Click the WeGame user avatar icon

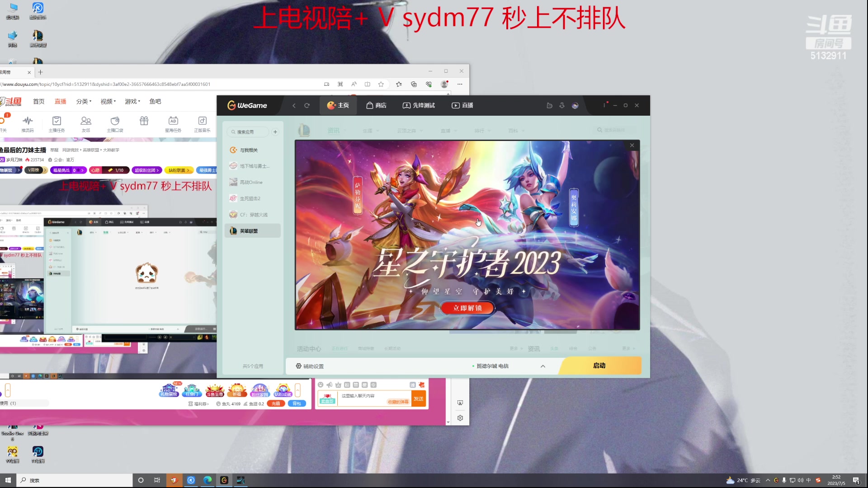tap(575, 105)
